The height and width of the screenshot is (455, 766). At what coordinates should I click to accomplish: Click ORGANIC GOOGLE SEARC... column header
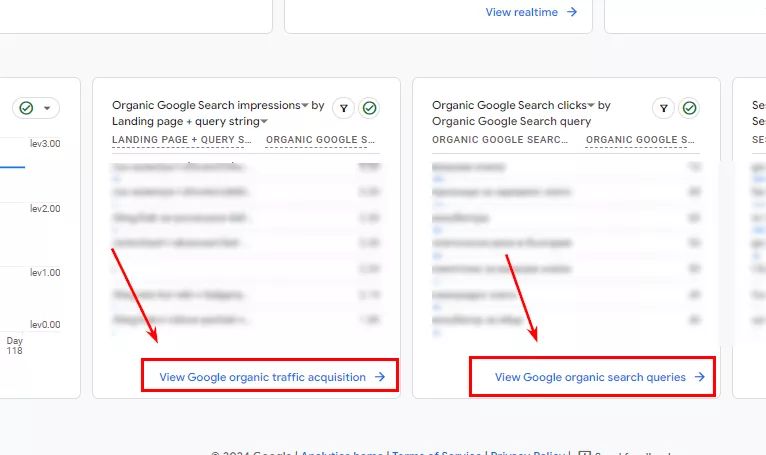(500, 140)
